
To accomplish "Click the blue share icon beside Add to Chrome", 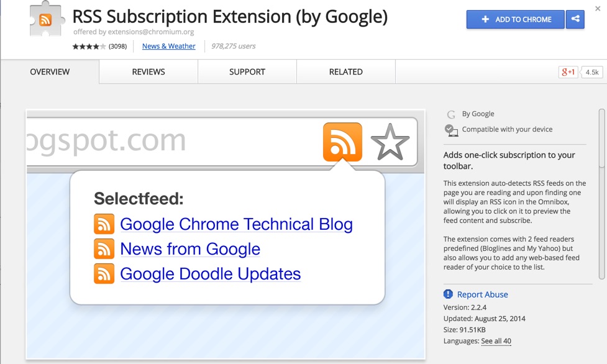I will pos(575,19).
